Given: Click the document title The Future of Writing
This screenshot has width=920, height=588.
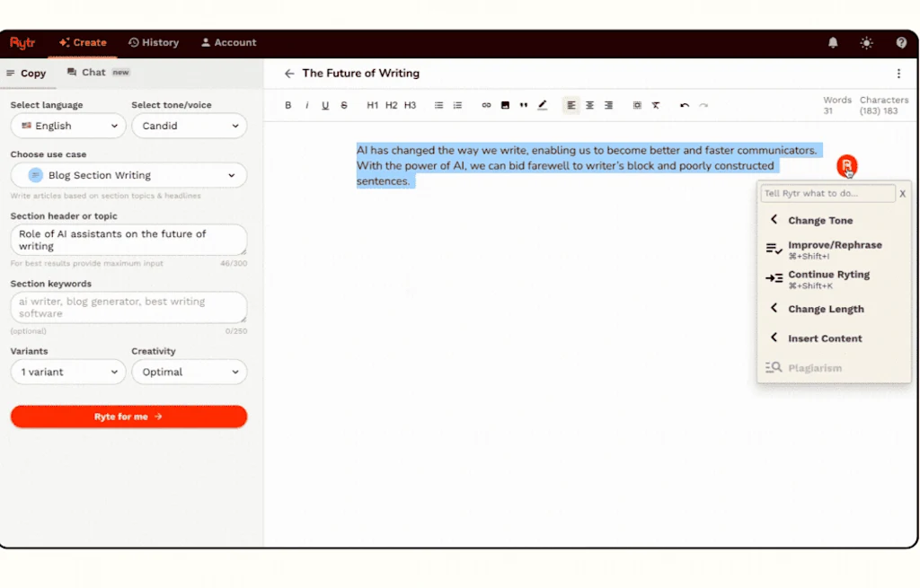Looking at the screenshot, I should click(x=361, y=74).
